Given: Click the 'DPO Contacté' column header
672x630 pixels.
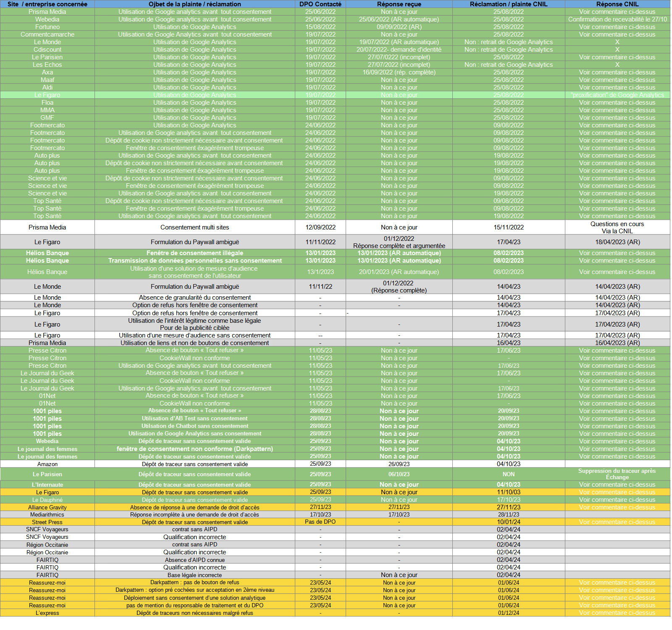Looking at the screenshot, I should (x=320, y=4).
